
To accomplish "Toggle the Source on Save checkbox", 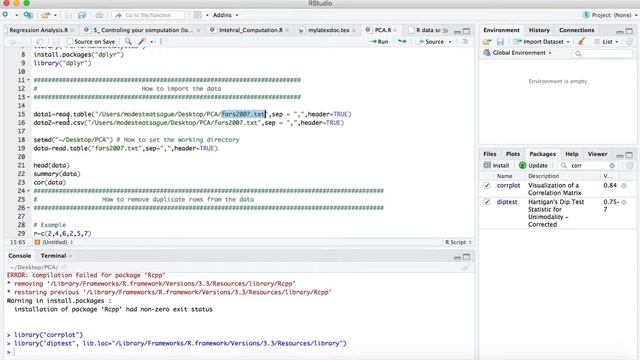I will (x=70, y=42).
